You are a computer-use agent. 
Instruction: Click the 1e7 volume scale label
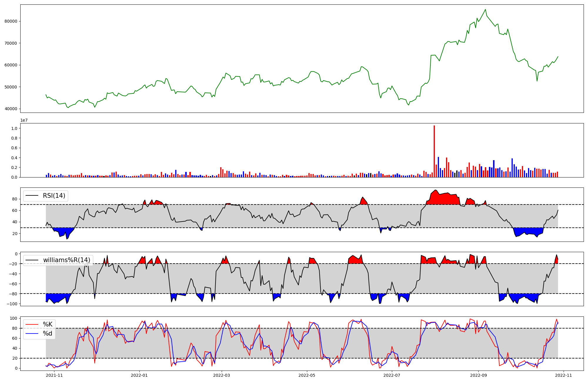coord(24,120)
